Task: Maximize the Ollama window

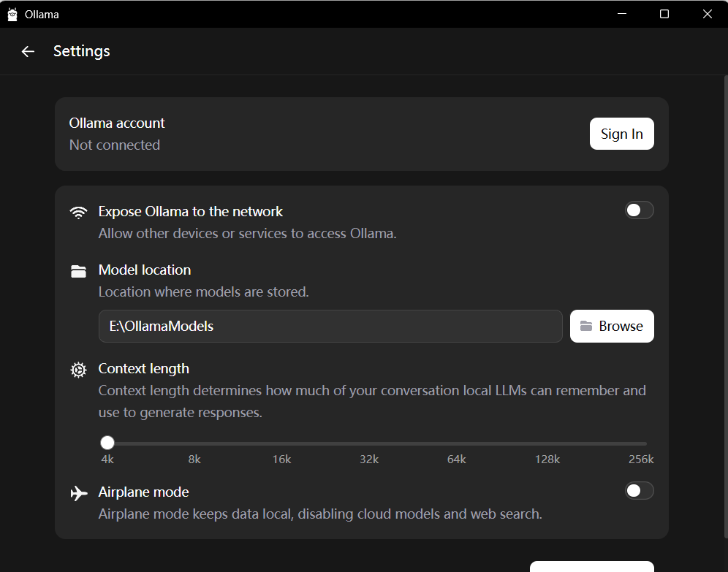Action: 664,14
